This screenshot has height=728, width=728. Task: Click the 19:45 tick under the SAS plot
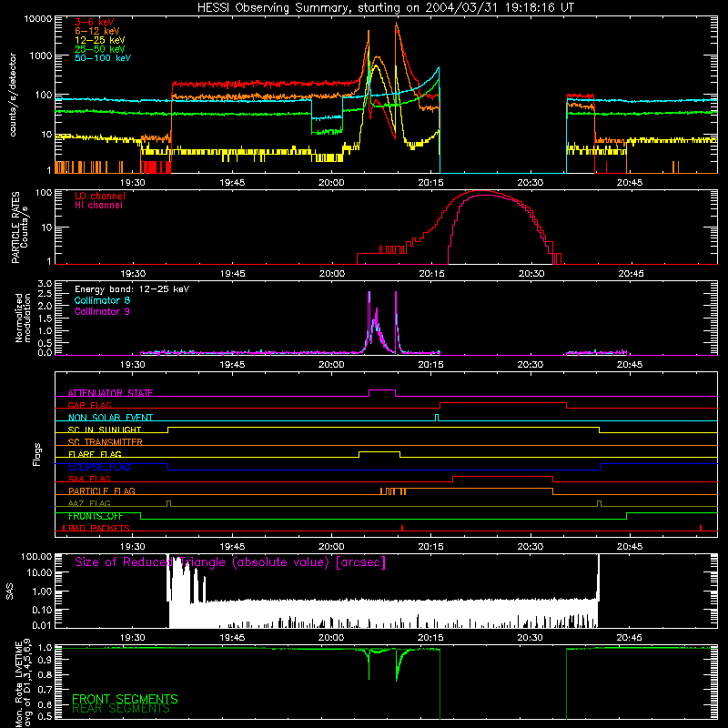tap(232, 638)
